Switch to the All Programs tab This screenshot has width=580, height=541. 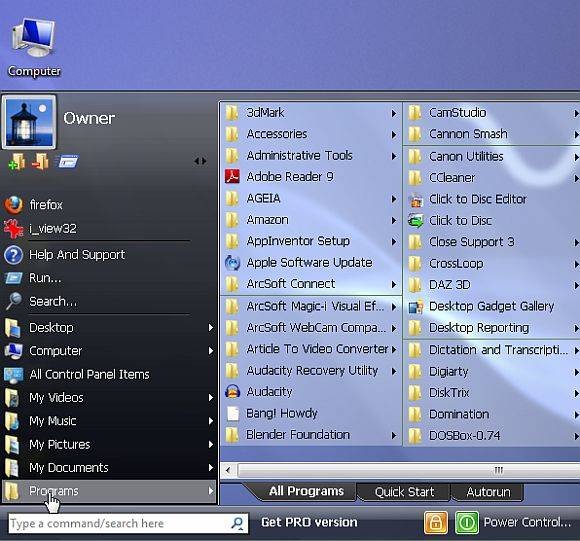(x=307, y=491)
